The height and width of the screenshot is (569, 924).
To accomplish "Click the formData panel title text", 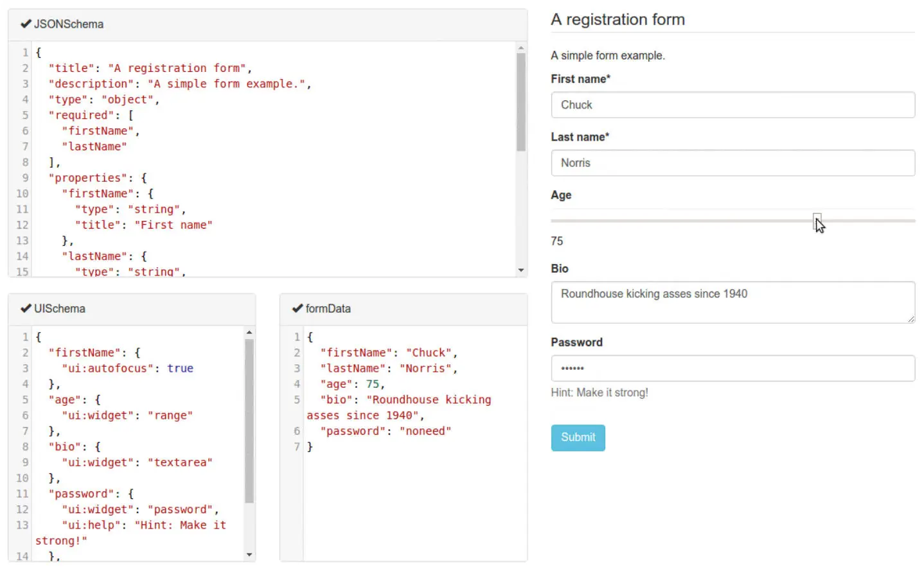I will click(328, 308).
